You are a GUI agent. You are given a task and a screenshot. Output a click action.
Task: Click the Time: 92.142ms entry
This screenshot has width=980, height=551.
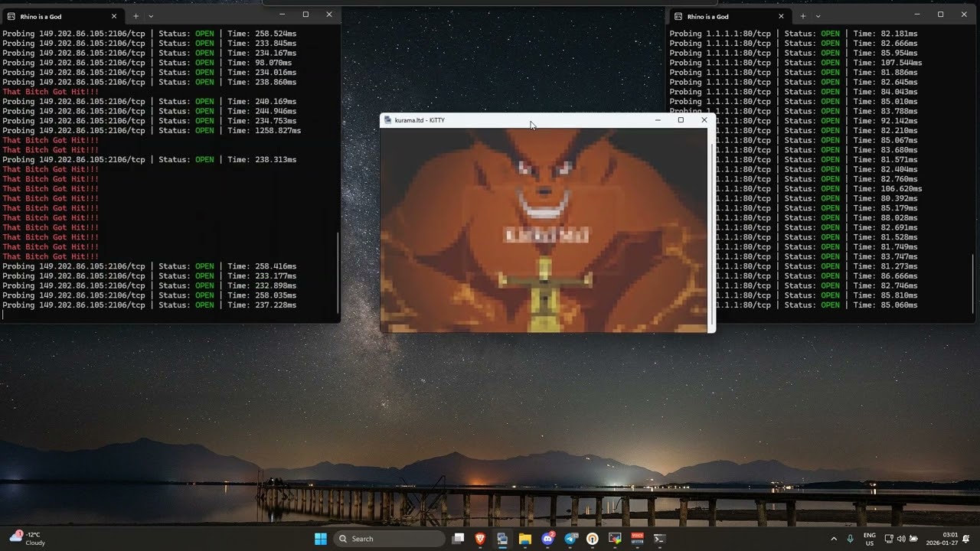pyautogui.click(x=885, y=121)
